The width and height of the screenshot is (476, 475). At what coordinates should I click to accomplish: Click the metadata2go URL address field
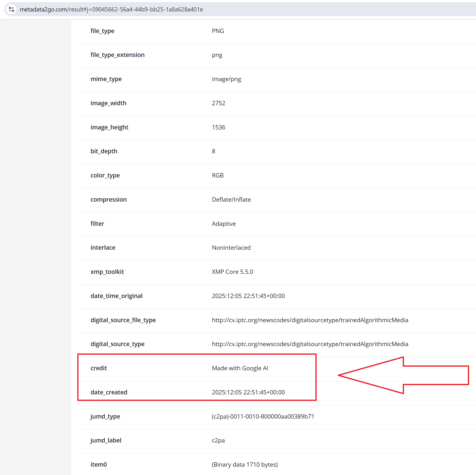coord(111,9)
